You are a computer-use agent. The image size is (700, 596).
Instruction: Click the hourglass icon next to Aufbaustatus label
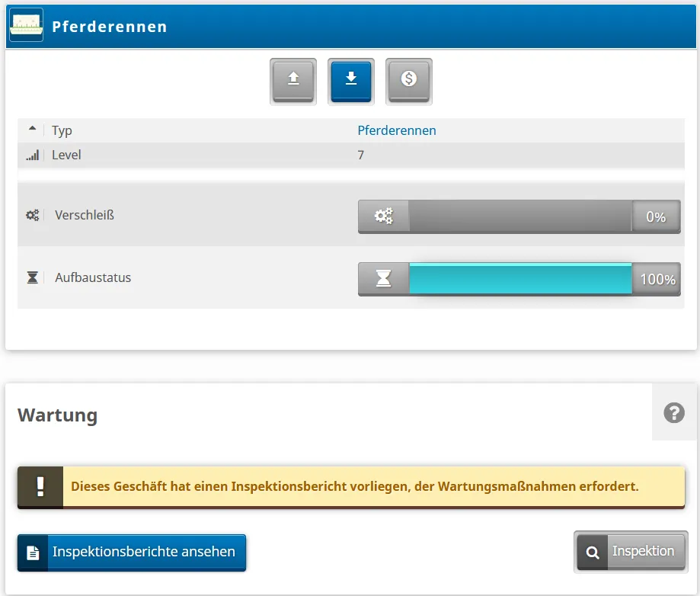(x=32, y=277)
